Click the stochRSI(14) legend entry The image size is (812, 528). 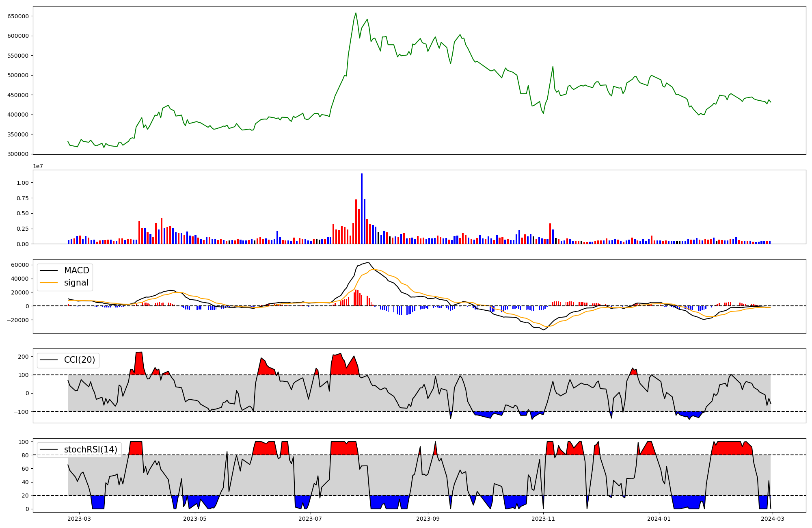91,450
